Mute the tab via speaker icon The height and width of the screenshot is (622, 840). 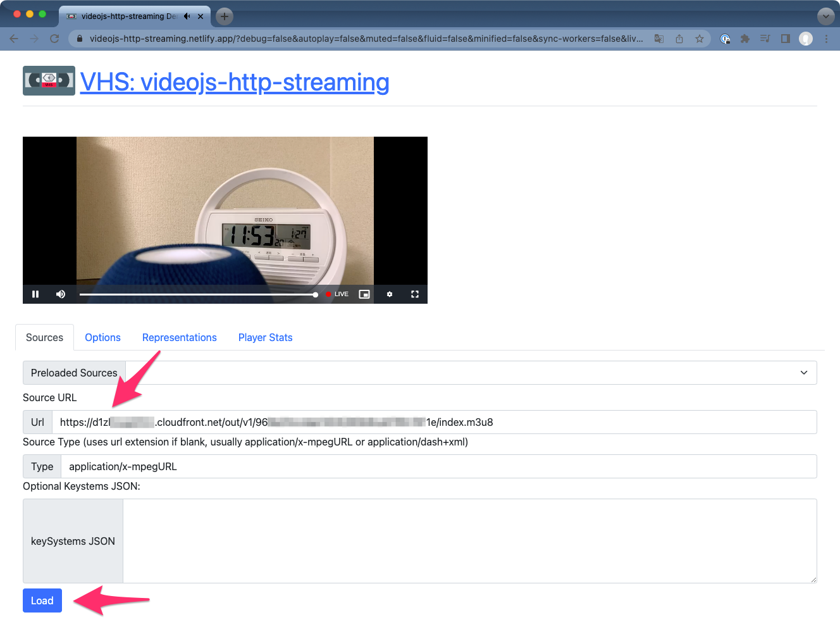pos(187,16)
